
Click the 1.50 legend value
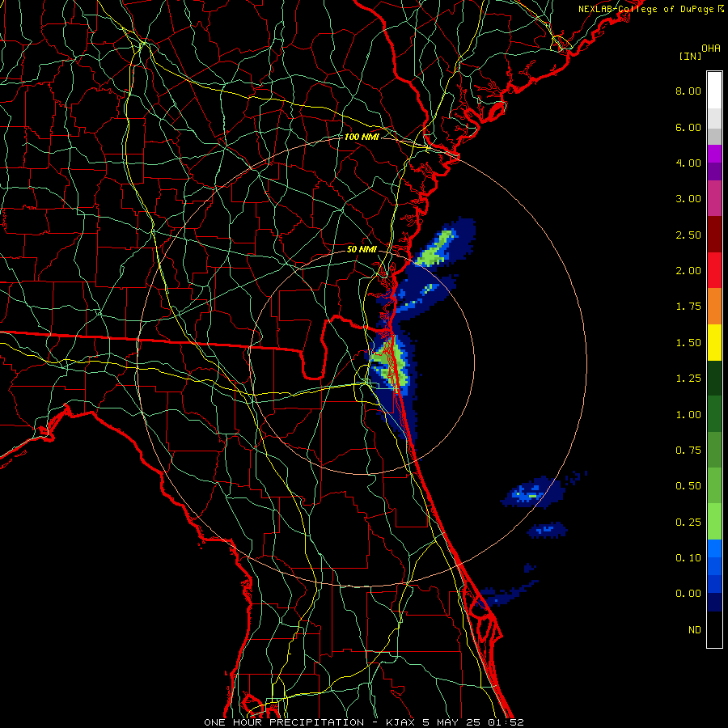688,343
